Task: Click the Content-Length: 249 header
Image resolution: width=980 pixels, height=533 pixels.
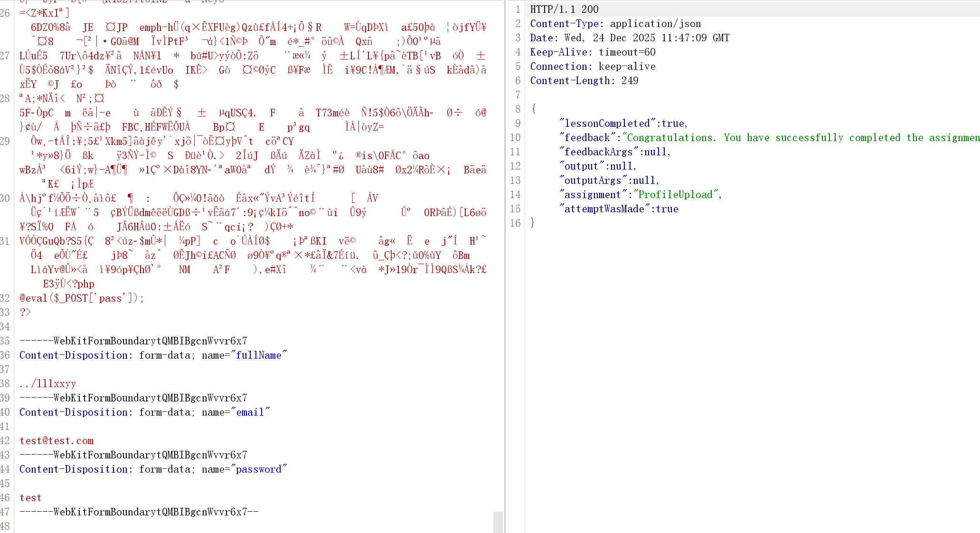Action: pyautogui.click(x=584, y=81)
